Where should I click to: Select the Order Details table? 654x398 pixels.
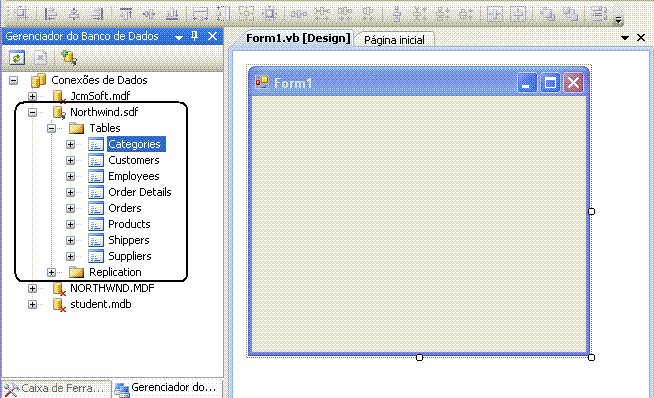coord(140,192)
